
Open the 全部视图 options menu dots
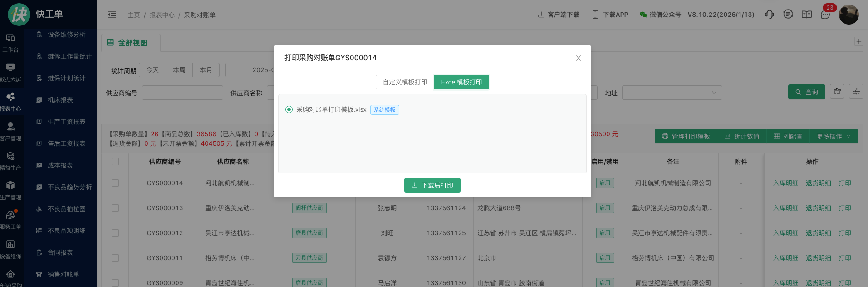click(152, 43)
